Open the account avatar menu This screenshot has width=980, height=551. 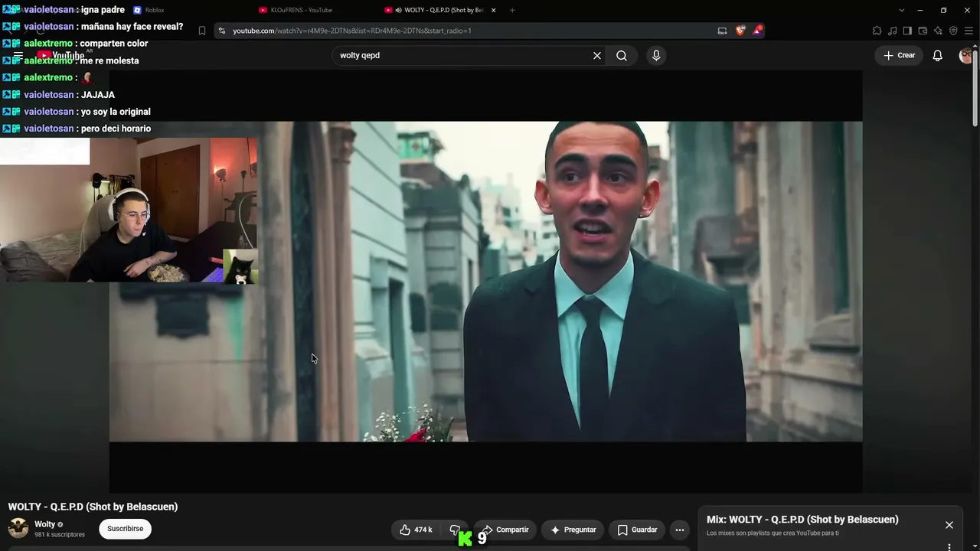(x=966, y=55)
